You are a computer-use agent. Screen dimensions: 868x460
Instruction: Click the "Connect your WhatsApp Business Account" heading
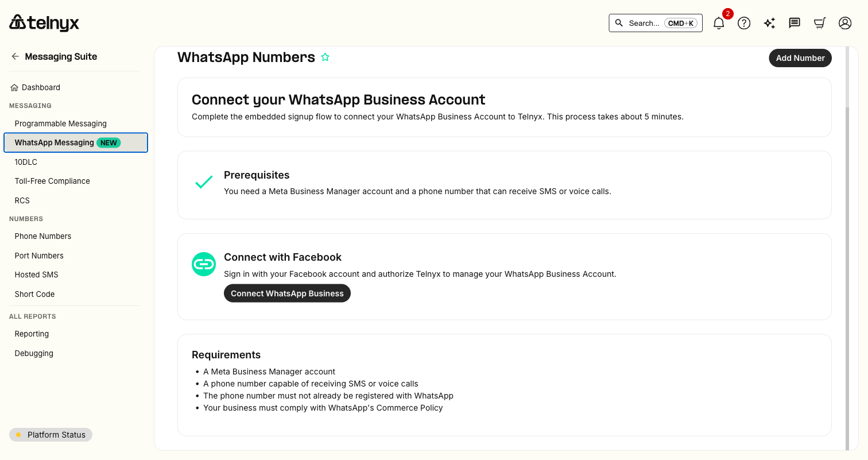pos(339,99)
